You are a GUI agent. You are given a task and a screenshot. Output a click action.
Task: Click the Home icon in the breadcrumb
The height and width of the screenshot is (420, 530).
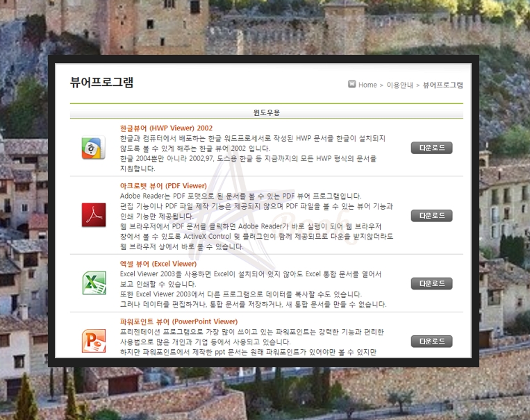click(x=352, y=84)
